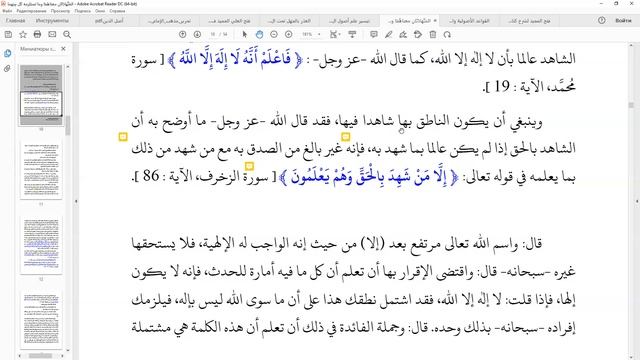Switch to the 'فتح المجيد لشرح' tab
Image resolution: width=640 pixels, height=360 pixels.
tap(529, 20)
